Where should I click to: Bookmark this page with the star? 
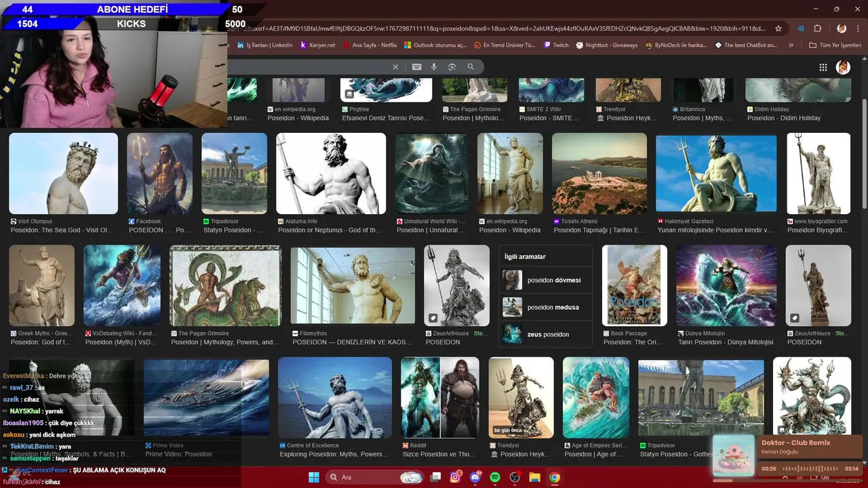click(778, 28)
